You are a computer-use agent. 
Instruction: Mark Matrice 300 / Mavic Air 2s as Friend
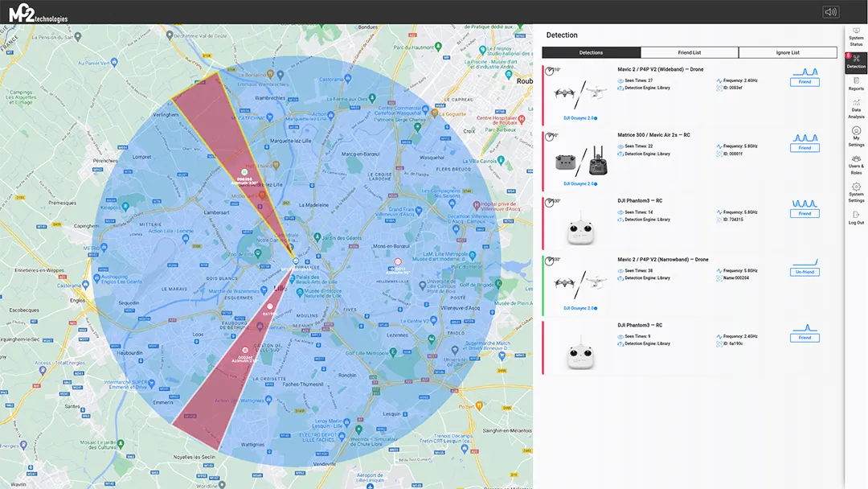click(805, 148)
